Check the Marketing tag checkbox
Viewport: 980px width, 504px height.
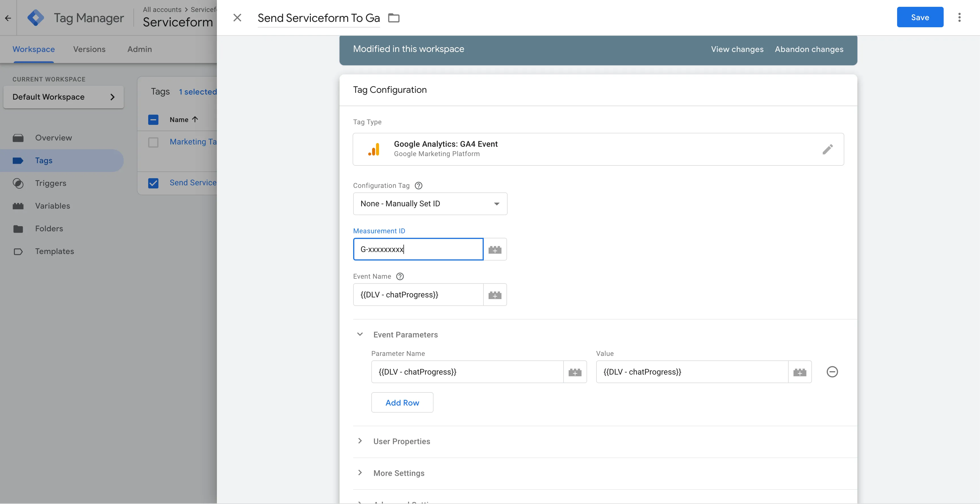pyautogui.click(x=153, y=142)
